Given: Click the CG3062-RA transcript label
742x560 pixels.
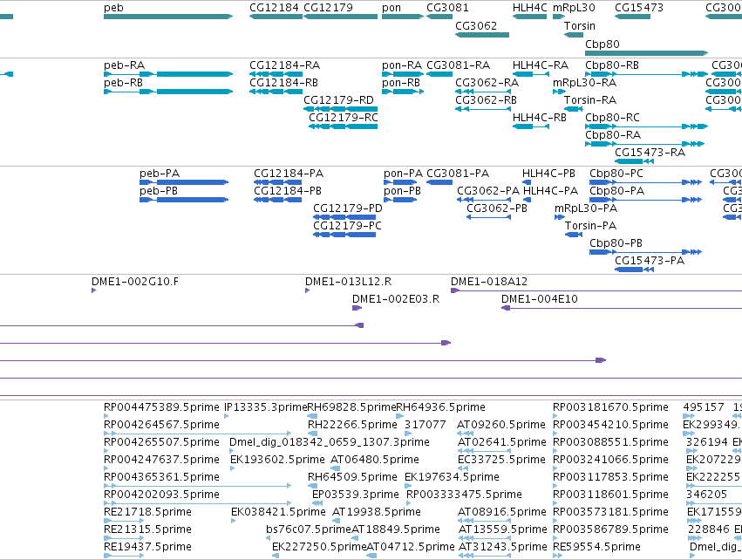Looking at the screenshot, I should tap(487, 83).
